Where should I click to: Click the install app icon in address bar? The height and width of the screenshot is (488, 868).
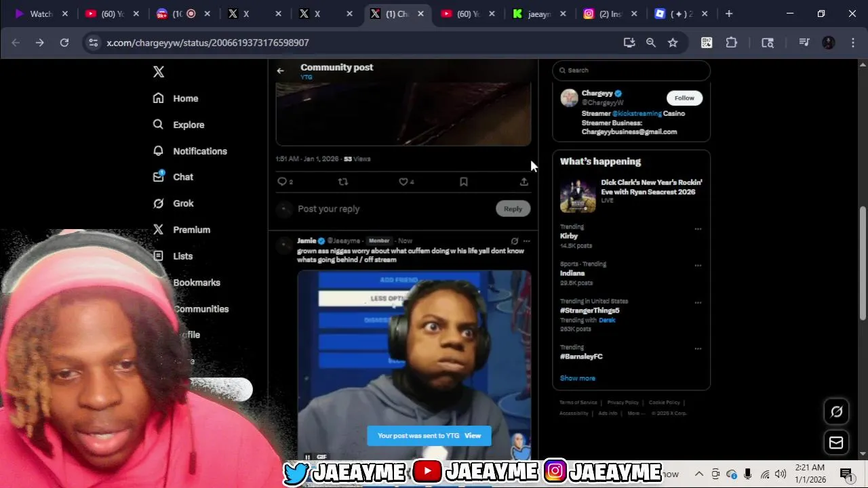coord(629,43)
